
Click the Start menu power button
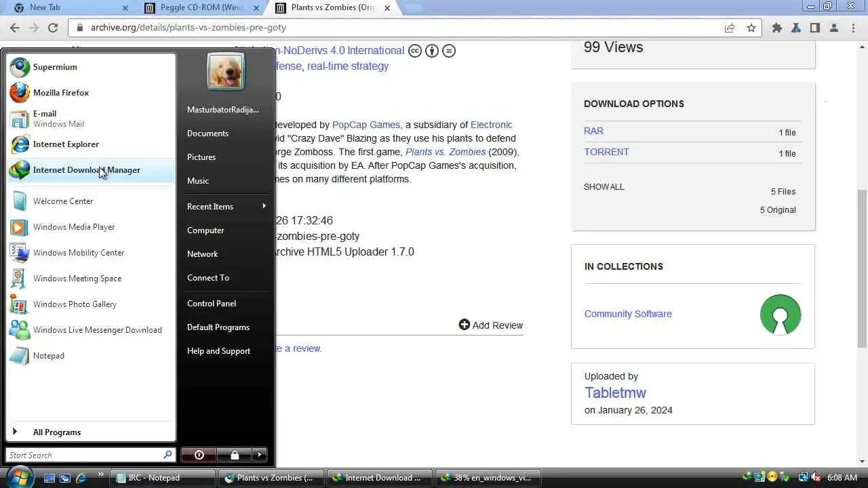(199, 455)
